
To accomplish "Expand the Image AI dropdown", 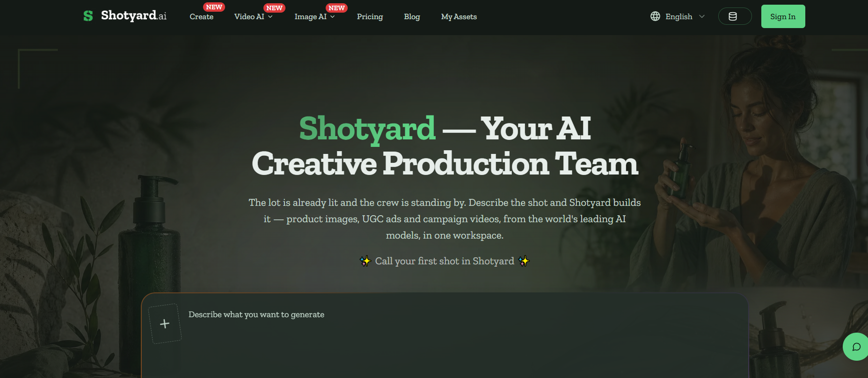I will [314, 17].
